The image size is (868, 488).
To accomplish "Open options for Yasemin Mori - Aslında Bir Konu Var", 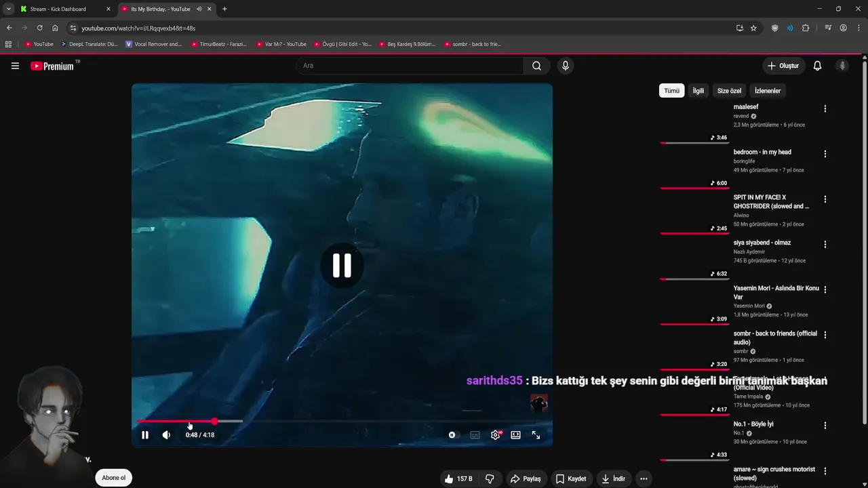I will 825,289.
